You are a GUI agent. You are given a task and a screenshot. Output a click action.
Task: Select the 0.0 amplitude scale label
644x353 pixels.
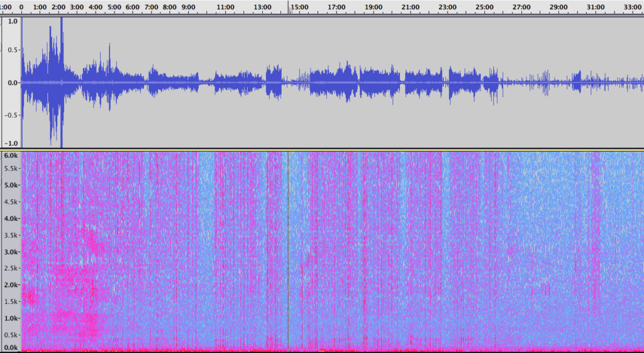tap(13, 82)
